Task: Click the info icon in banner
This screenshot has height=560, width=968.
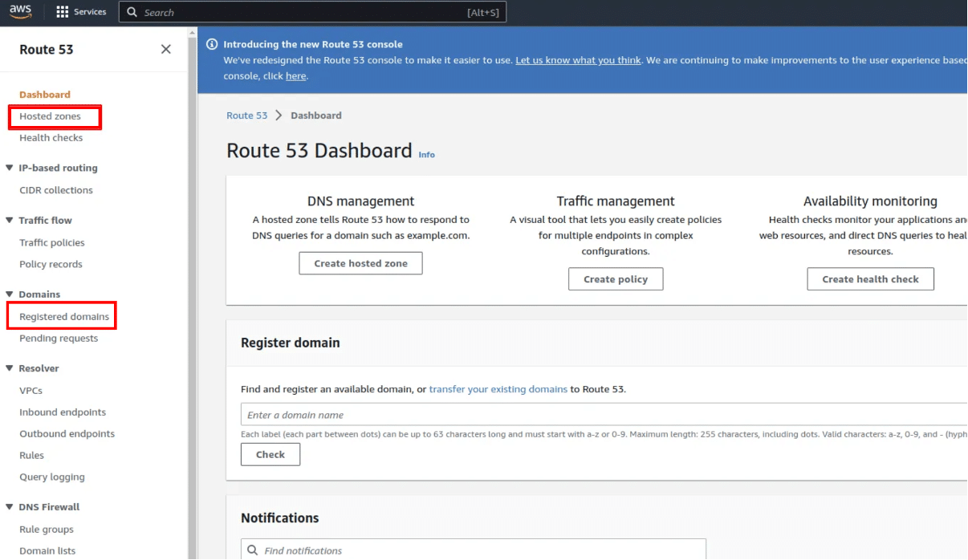Action: 213,44
